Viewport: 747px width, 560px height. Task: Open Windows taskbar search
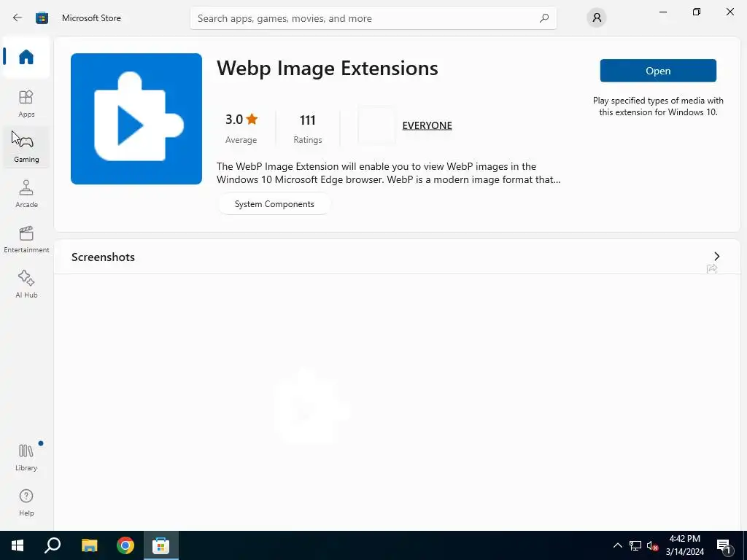click(x=53, y=545)
